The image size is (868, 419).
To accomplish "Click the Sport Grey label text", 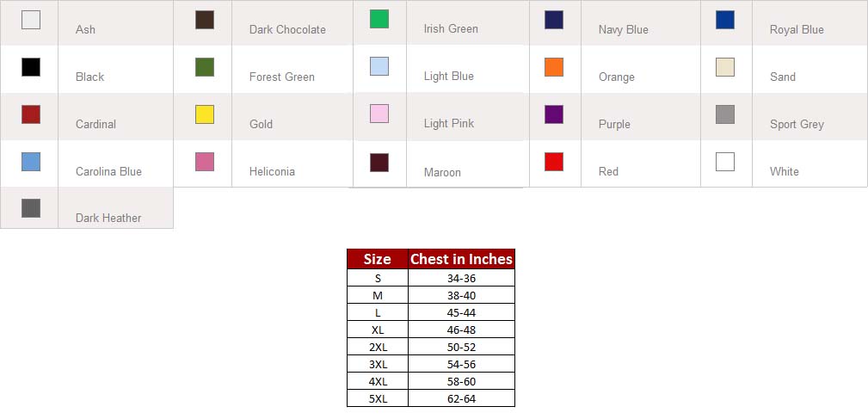I will [x=797, y=124].
